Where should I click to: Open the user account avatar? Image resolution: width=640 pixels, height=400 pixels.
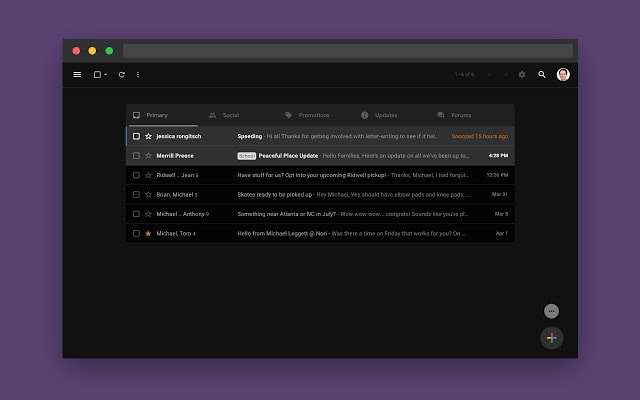pyautogui.click(x=564, y=74)
